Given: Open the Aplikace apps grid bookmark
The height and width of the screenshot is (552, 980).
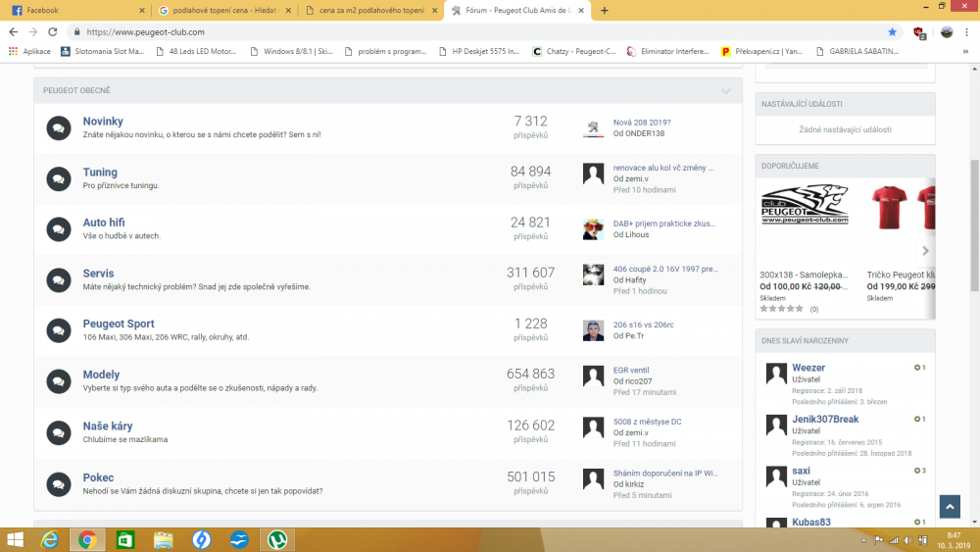Looking at the screenshot, I should pos(29,51).
